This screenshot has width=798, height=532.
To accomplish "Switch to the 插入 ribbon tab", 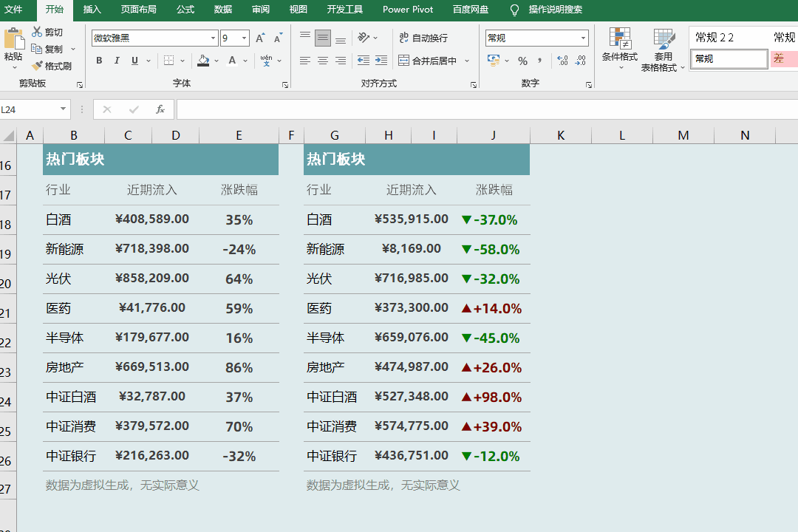I will tap(92, 10).
